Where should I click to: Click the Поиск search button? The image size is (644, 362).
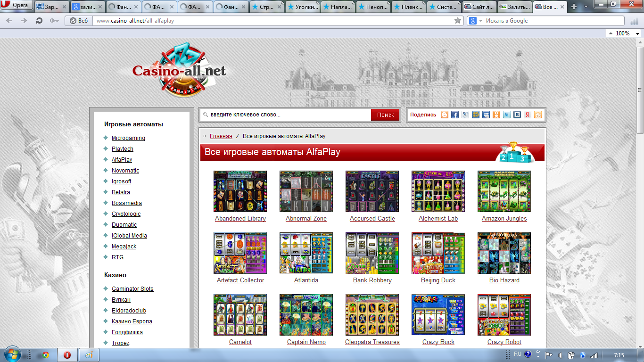(385, 115)
